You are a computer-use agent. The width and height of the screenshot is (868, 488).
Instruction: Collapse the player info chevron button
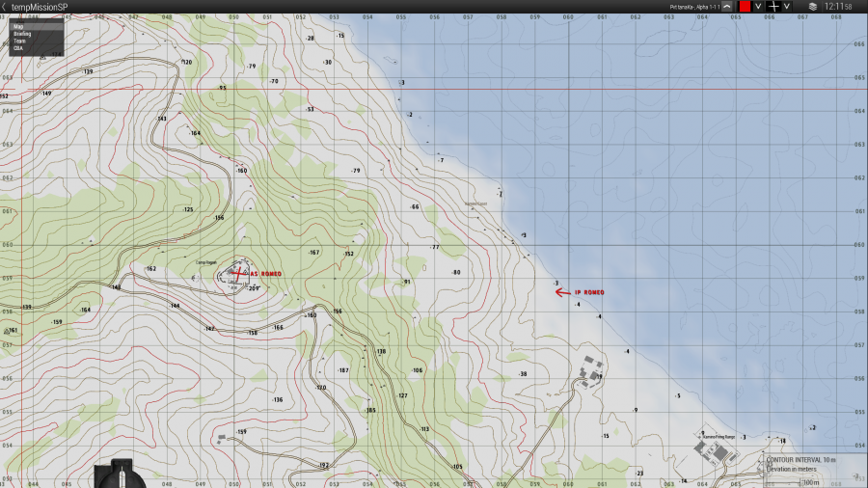click(725, 7)
